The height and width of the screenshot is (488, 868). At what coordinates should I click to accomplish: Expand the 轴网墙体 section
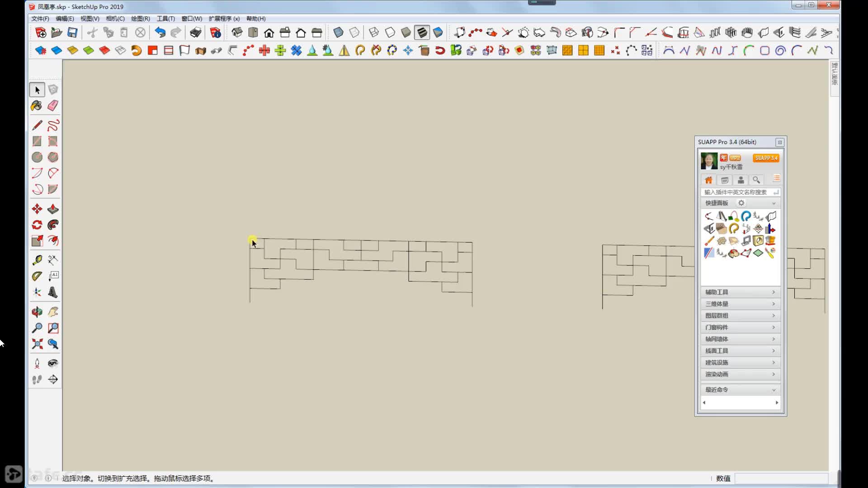(x=740, y=339)
